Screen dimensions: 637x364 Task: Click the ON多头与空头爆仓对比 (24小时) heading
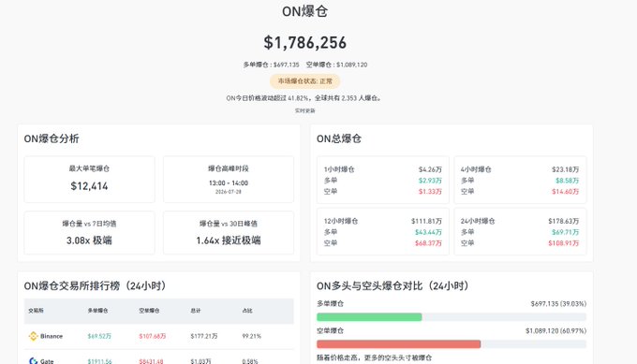coord(393,285)
